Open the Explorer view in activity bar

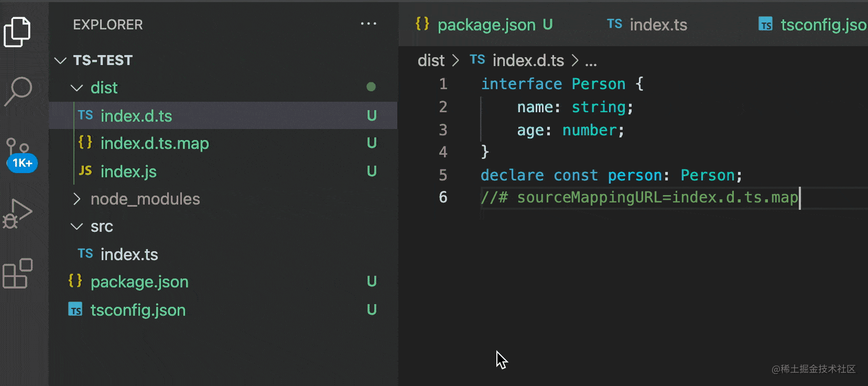click(x=18, y=31)
